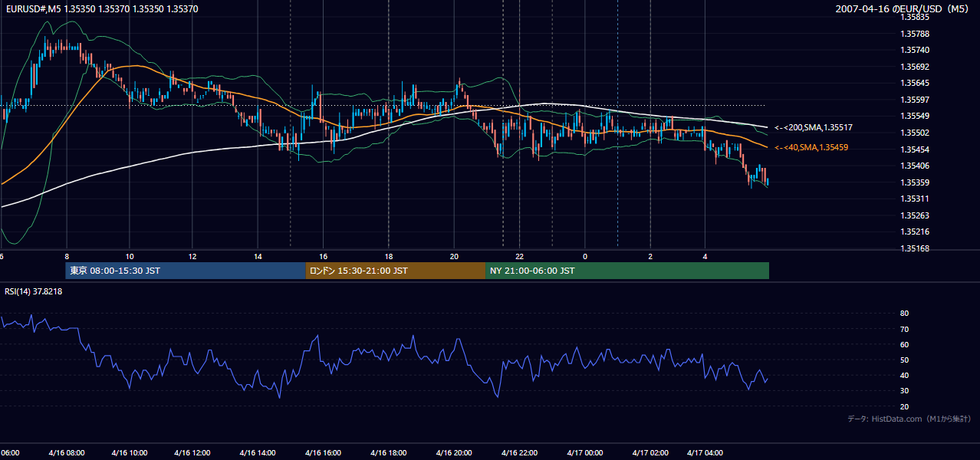
Task: Click the bottom time label 4/16 08:00
Action: pyautogui.click(x=65, y=453)
